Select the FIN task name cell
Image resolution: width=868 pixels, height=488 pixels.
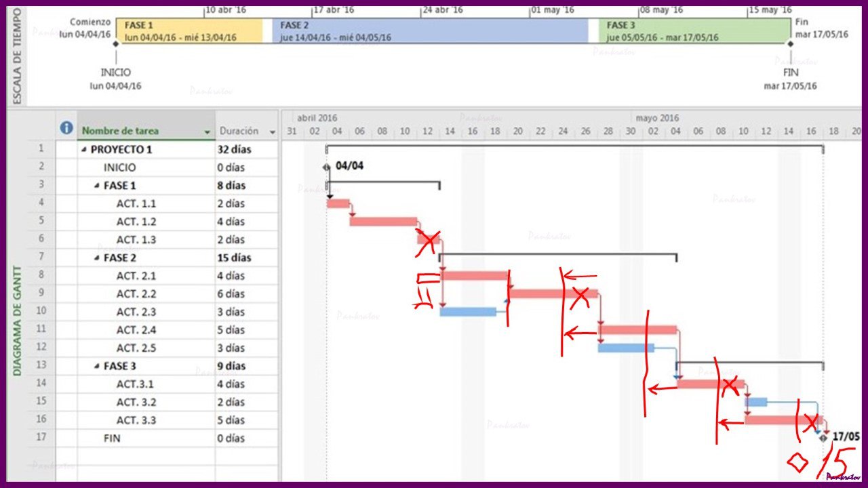coord(146,439)
